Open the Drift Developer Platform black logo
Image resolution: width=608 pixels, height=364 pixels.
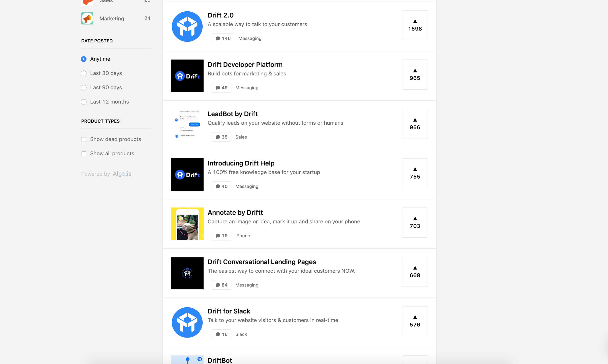tap(187, 76)
